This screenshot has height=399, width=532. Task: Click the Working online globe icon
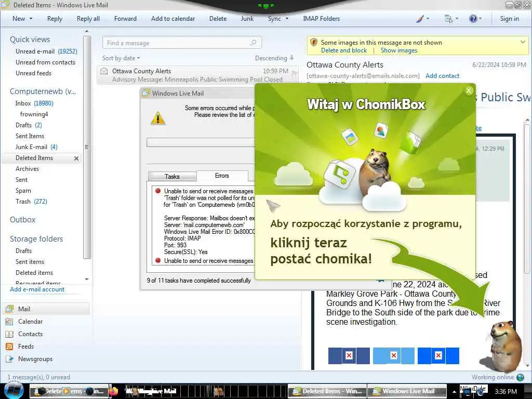[520, 377]
